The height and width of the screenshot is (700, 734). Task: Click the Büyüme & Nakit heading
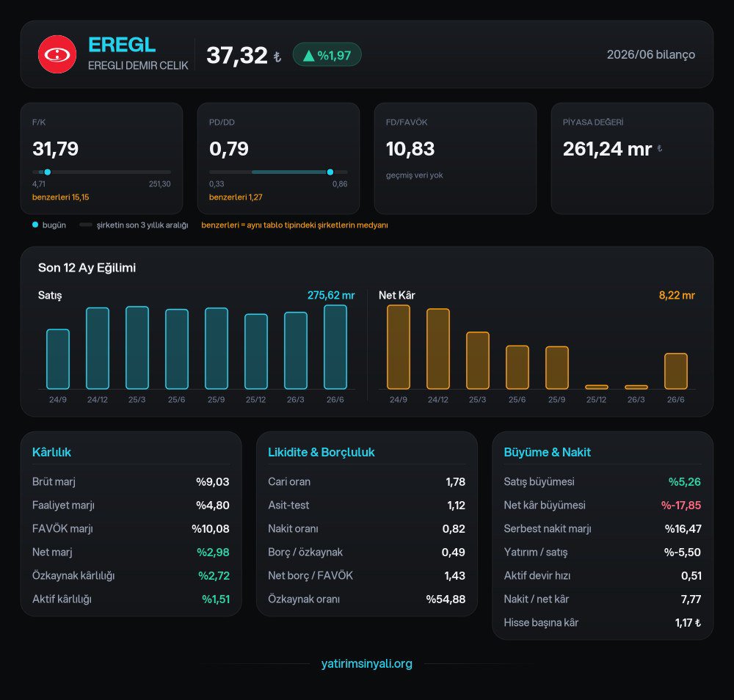click(x=548, y=452)
